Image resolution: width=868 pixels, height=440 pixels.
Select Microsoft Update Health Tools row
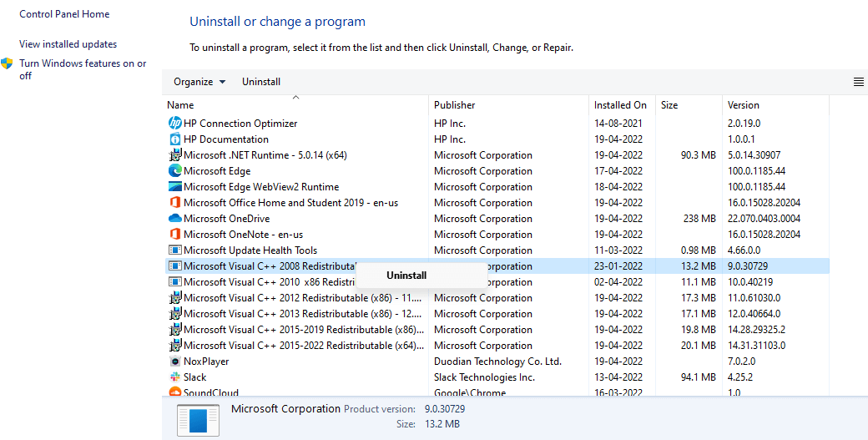point(250,250)
